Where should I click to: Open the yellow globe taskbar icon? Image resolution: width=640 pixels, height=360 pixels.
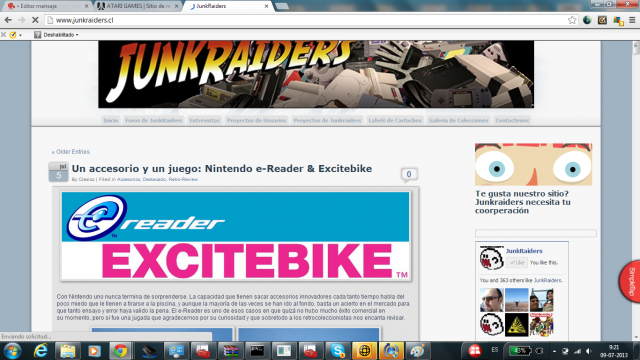coord(364,351)
